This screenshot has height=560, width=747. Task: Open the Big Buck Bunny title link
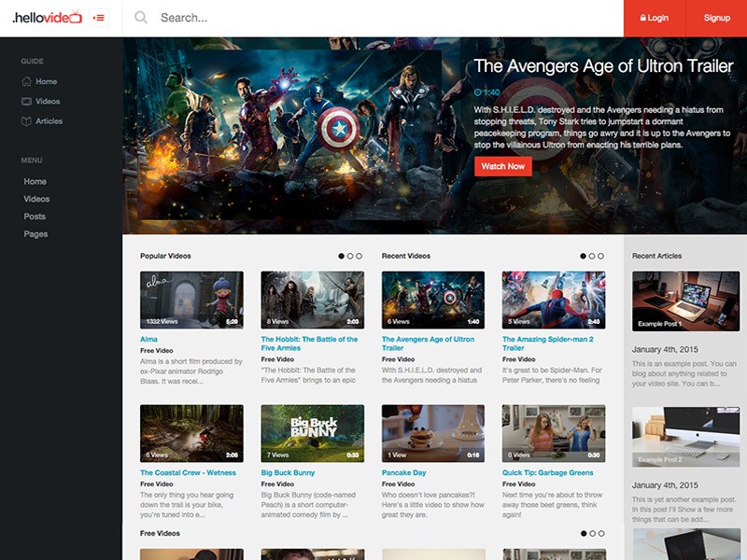(288, 473)
